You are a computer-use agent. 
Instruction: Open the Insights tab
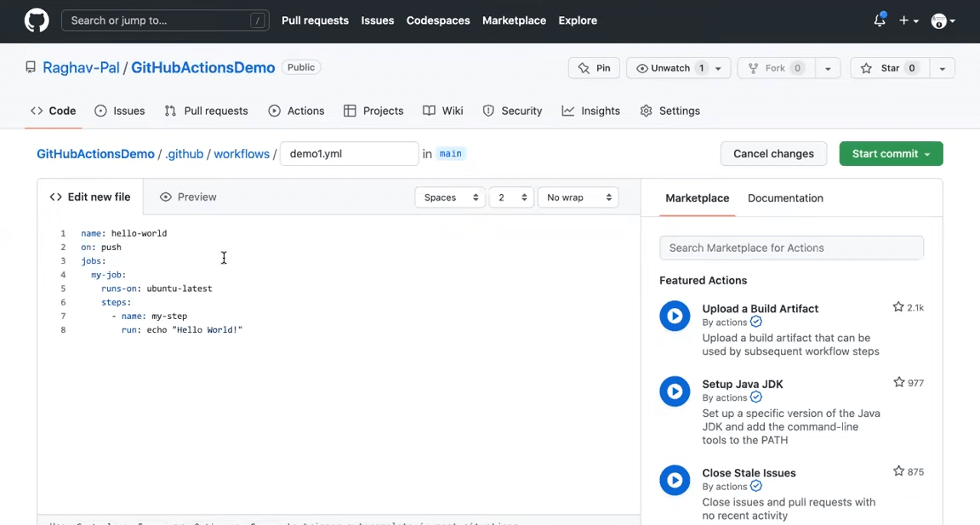point(590,111)
